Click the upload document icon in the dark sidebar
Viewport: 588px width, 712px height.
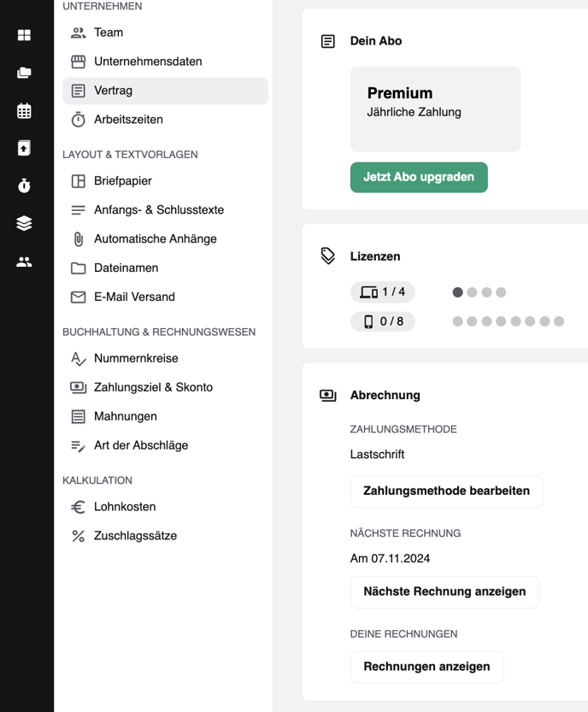[24, 148]
